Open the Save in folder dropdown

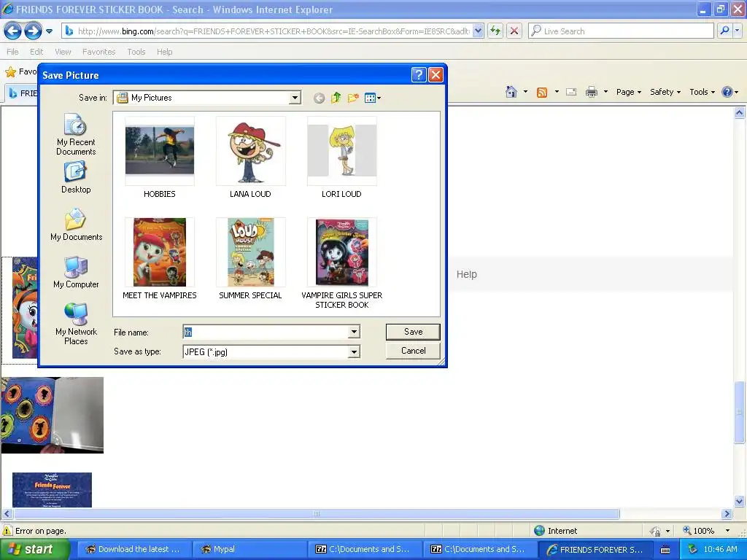(x=295, y=98)
